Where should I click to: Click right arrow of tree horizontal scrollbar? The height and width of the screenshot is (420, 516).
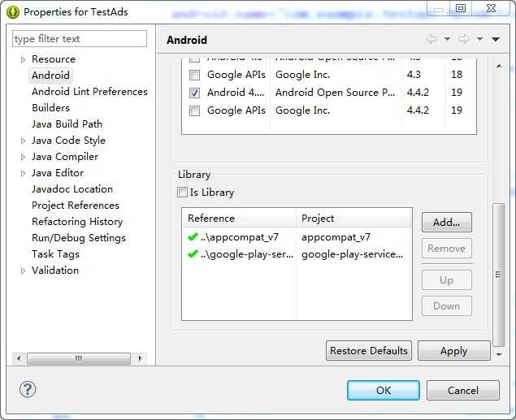click(141, 358)
